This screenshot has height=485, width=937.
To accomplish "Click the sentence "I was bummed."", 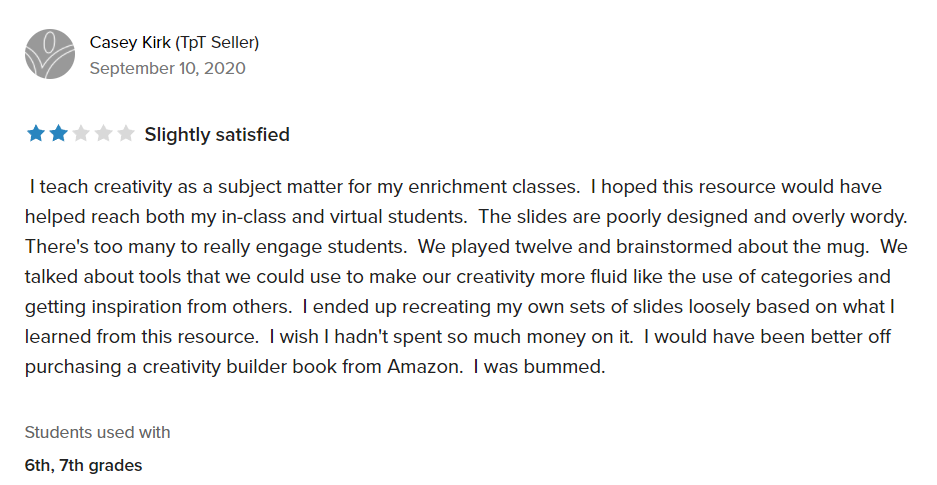I will (539, 366).
